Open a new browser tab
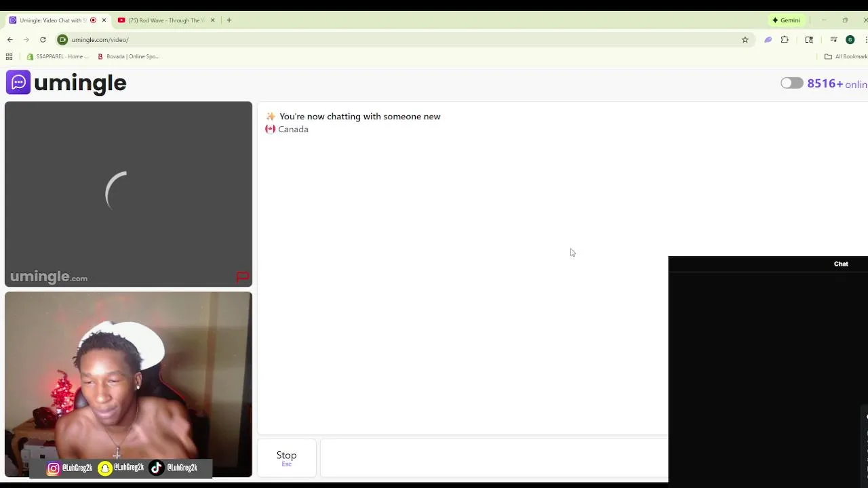 [229, 20]
